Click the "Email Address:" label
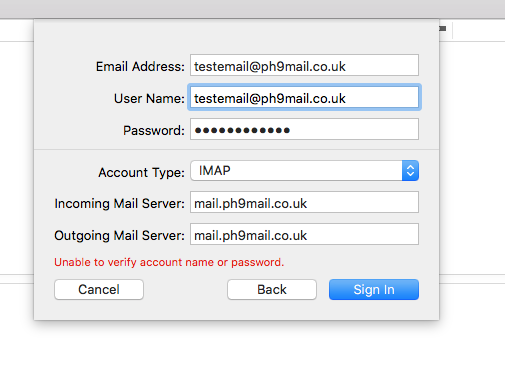The width and height of the screenshot is (505, 368). click(x=140, y=66)
